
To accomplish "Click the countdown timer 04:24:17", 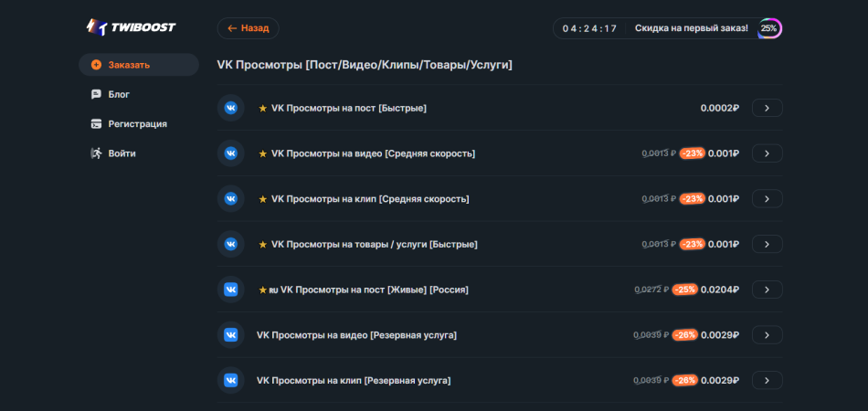I will click(589, 28).
